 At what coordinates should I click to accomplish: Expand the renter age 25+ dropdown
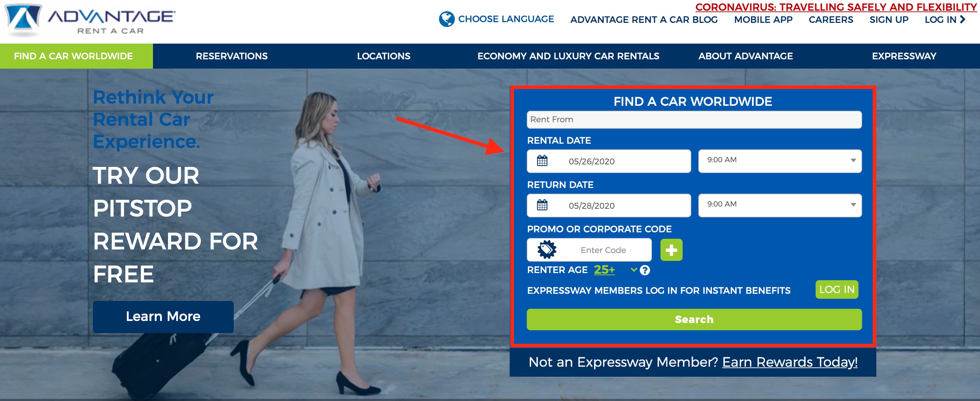[628, 270]
